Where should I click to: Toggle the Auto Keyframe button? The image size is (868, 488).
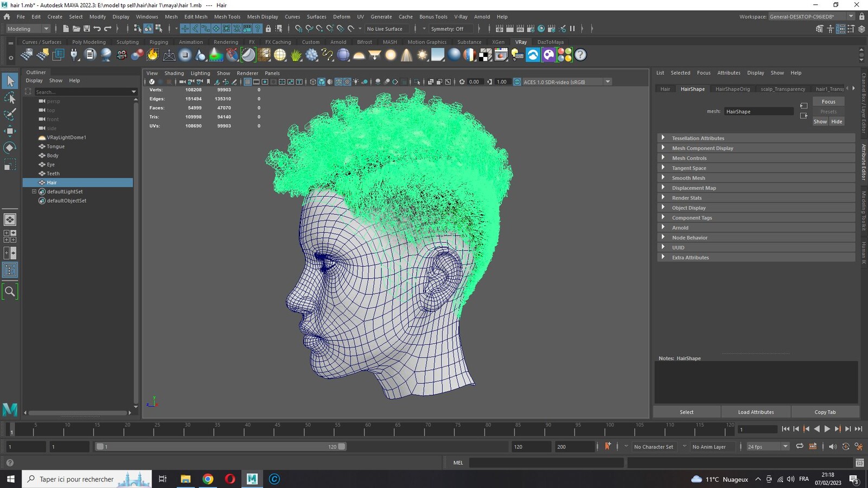click(x=608, y=446)
